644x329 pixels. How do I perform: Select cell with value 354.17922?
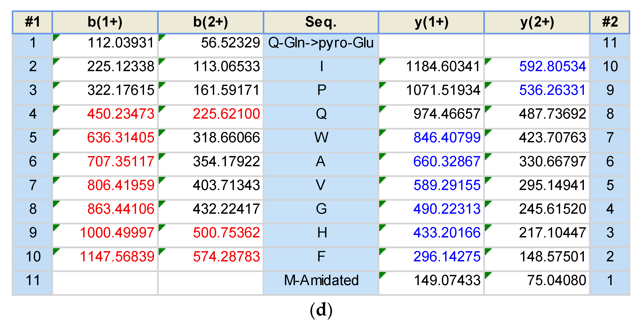pyautogui.click(x=211, y=164)
